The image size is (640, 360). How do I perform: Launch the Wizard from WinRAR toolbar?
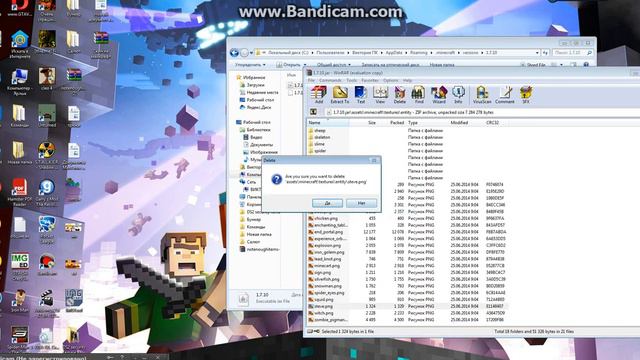click(439, 95)
